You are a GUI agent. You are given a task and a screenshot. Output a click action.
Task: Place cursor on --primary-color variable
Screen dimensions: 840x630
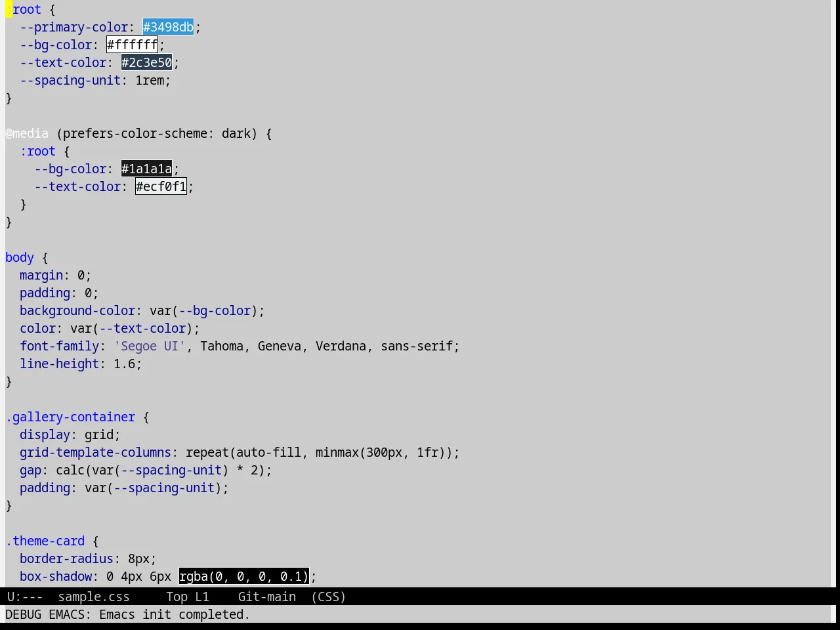(73, 27)
